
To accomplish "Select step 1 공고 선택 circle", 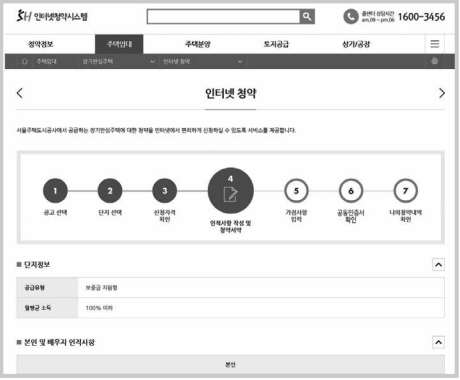I will tap(55, 191).
